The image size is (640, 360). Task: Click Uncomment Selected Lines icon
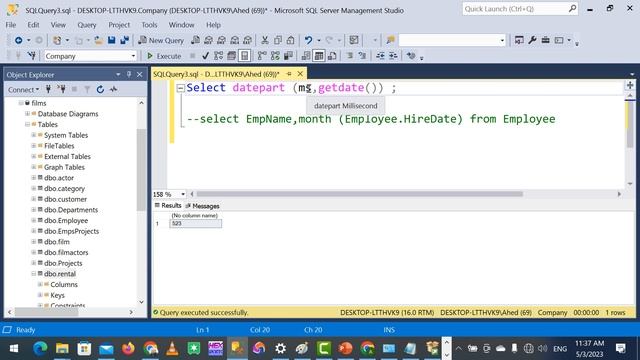(362, 56)
